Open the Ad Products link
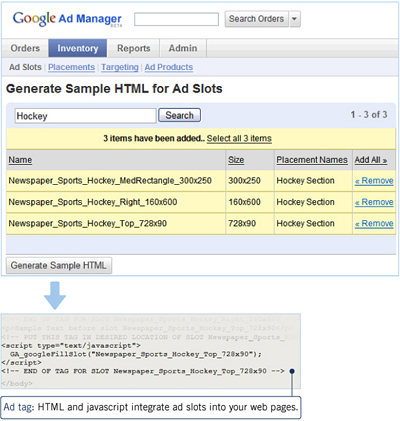This screenshot has height=421, width=400. [x=169, y=67]
